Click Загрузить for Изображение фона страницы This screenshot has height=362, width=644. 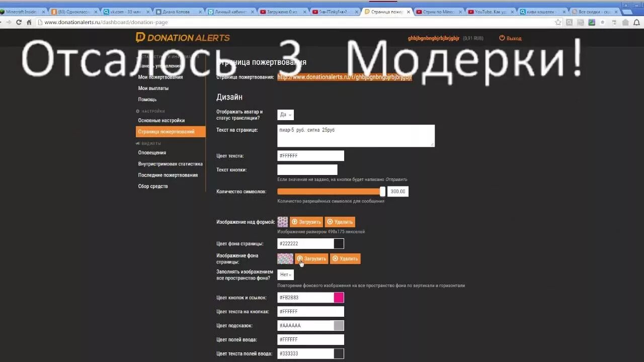click(x=311, y=258)
